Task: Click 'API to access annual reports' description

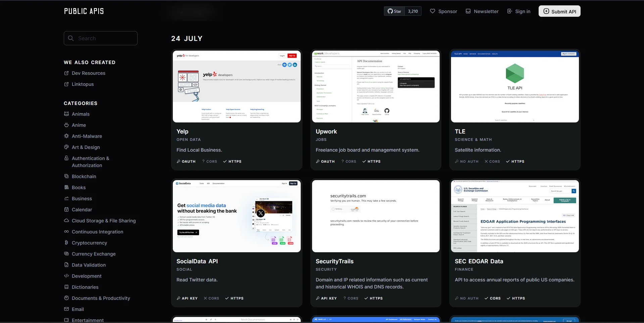Action: coord(514,280)
